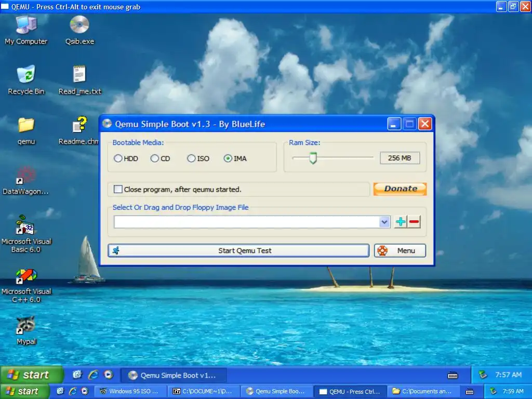The image size is (532, 399).
Task: Switch to Windows 95 ISO taskbar item
Action: [x=130, y=392]
